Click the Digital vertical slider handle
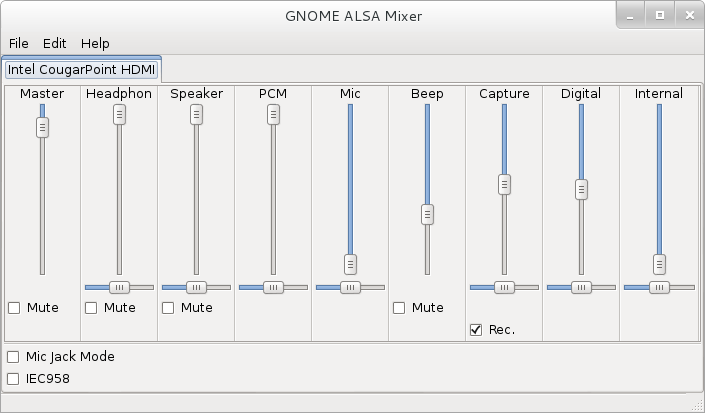The width and height of the screenshot is (705, 413). pos(581,189)
